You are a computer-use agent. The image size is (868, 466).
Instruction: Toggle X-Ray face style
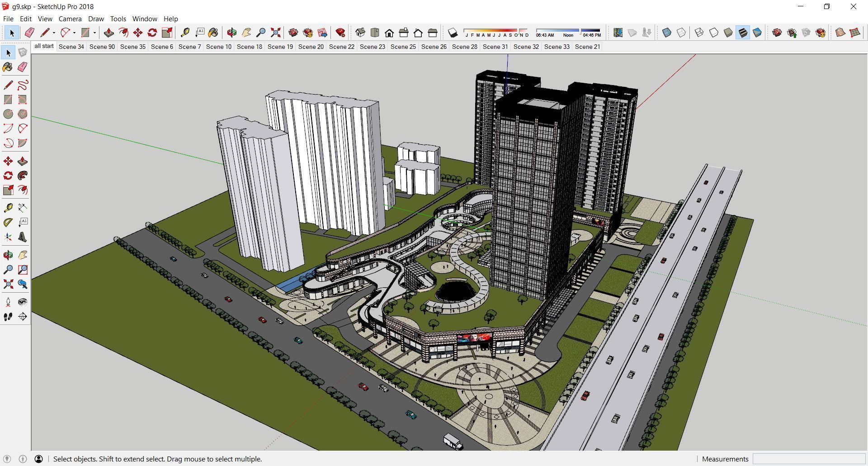[667, 33]
